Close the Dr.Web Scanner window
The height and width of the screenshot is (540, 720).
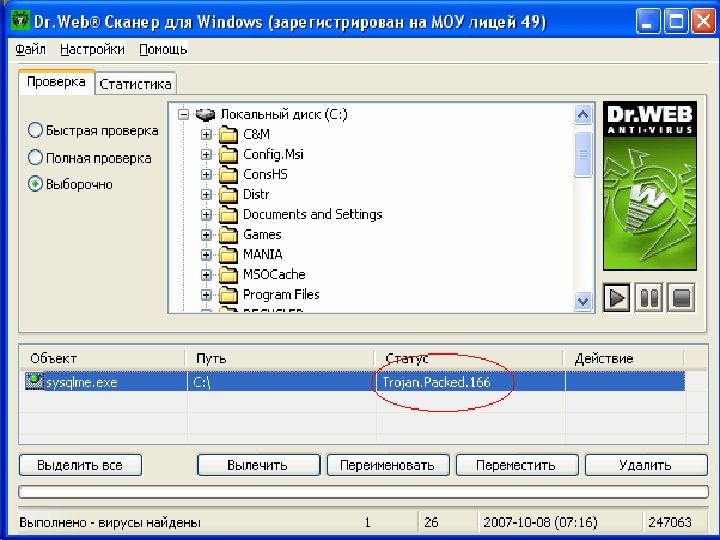pyautogui.click(x=704, y=22)
